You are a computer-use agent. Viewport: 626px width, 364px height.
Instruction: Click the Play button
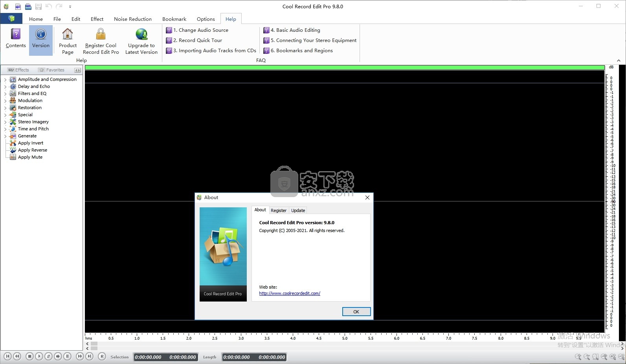click(39, 356)
